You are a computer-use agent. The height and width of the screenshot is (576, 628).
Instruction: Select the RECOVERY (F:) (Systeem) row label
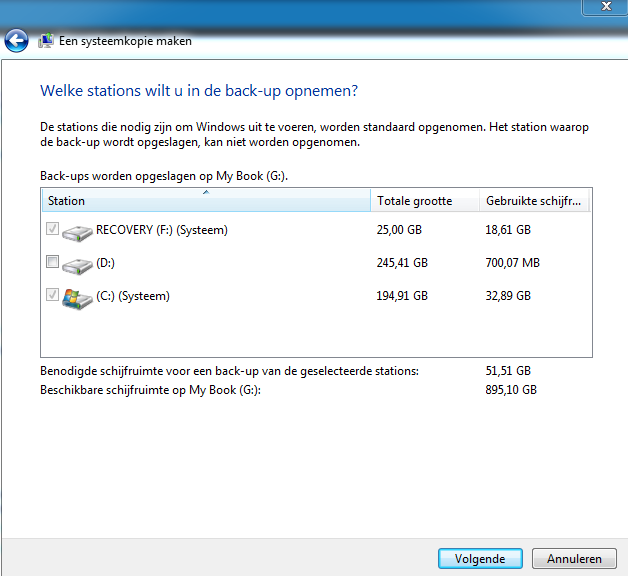click(x=162, y=230)
